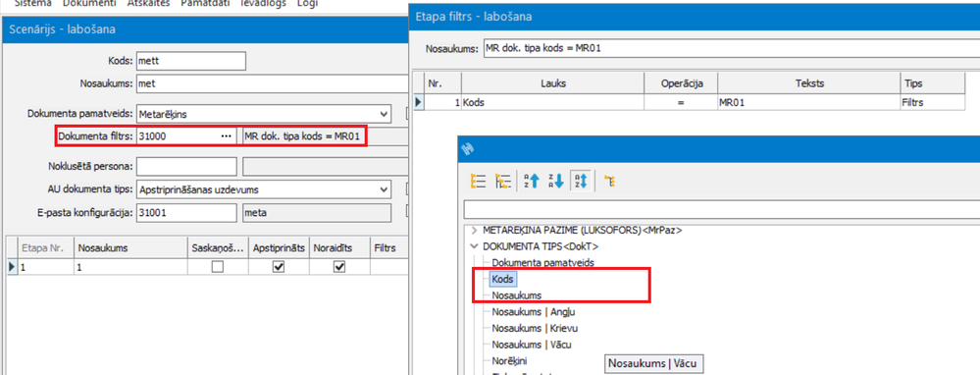Image resolution: width=980 pixels, height=375 pixels.
Task: Click the meta description field
Action: 317,212
